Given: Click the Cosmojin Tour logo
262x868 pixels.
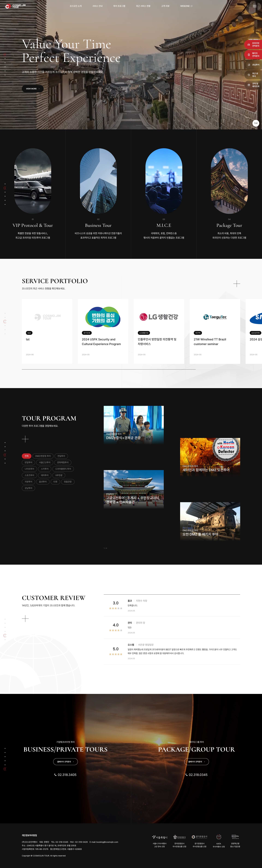Looking at the screenshot, I should click(x=15, y=6).
